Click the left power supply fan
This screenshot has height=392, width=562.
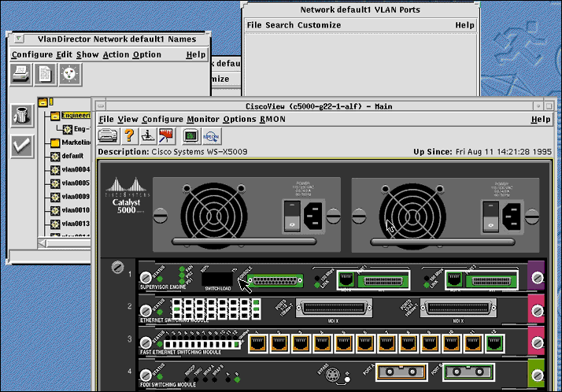214,216
